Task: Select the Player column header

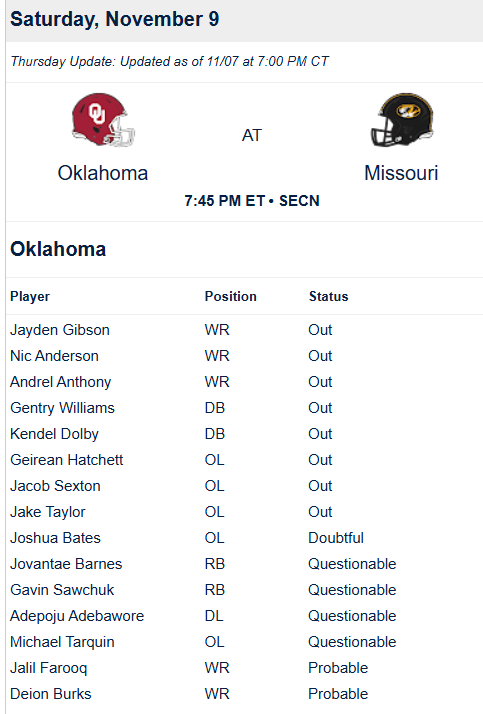Action: point(30,296)
